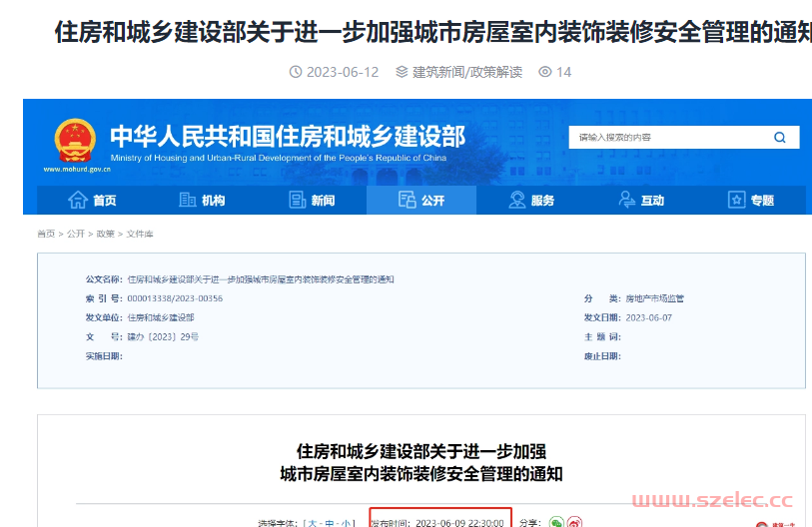Click the house icon next to 首页
Viewport: 812px width, 527px height.
(x=78, y=200)
